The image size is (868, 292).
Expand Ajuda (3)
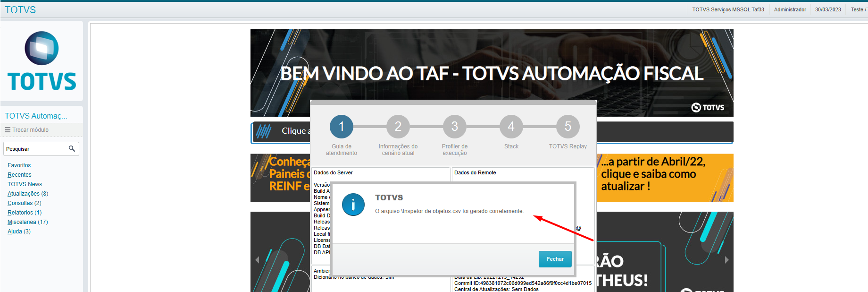(x=19, y=232)
